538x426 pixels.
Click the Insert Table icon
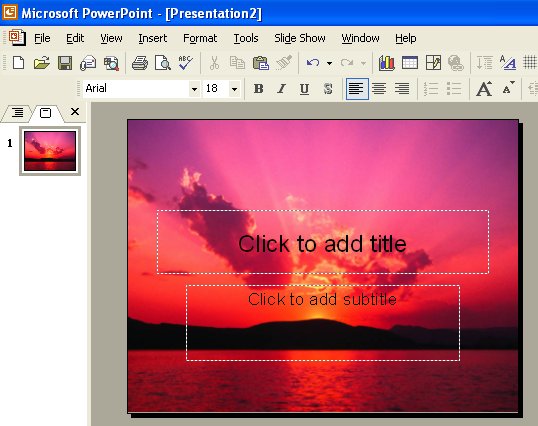point(410,63)
